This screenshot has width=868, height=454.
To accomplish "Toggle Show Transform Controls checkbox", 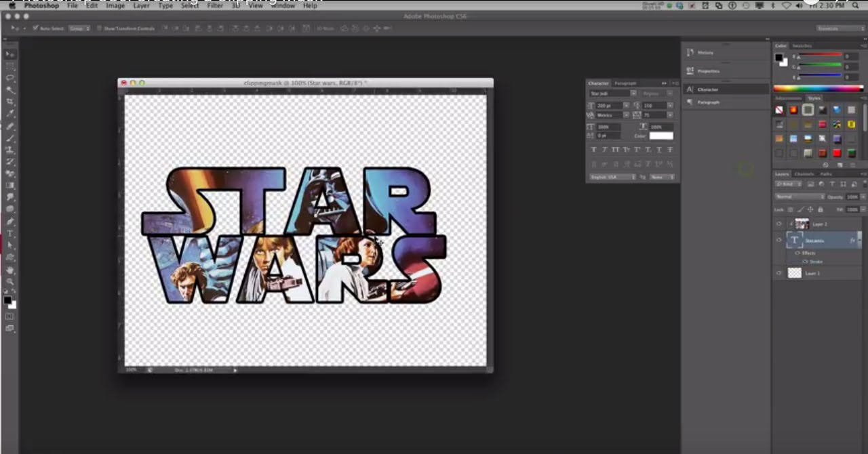I will pos(99,28).
